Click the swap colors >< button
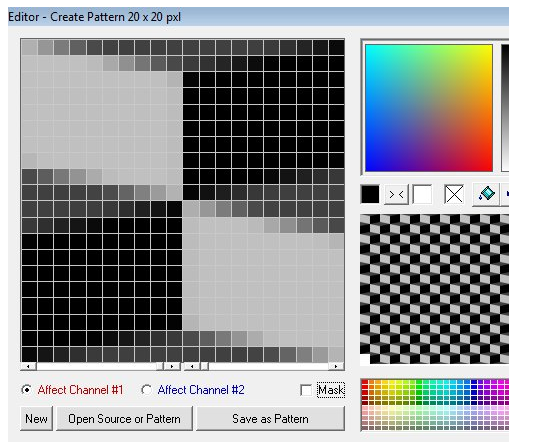The image size is (537, 448). (x=396, y=195)
